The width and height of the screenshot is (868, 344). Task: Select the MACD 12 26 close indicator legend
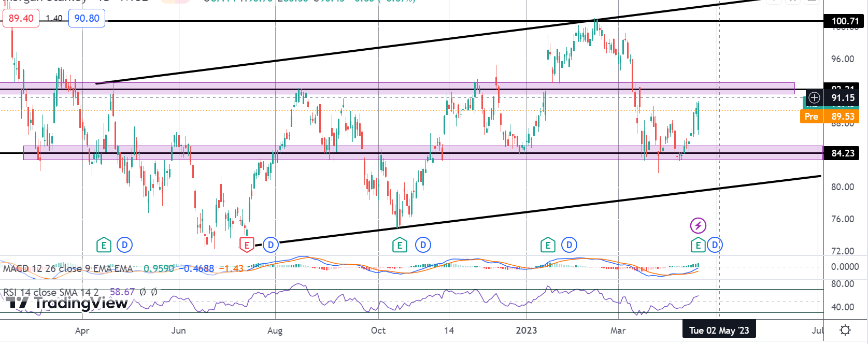click(68, 268)
